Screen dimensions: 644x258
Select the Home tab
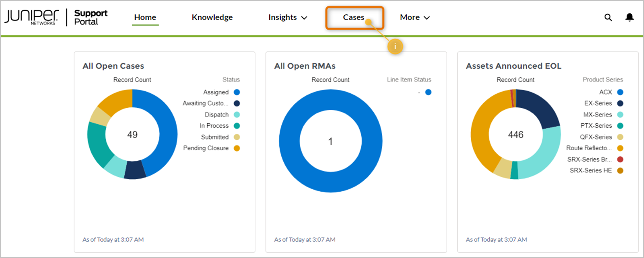coord(145,18)
